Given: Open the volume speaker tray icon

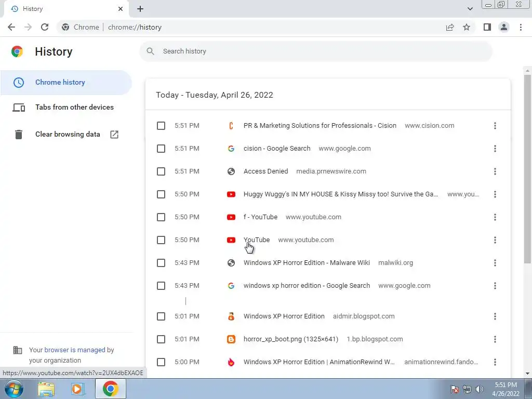Looking at the screenshot, I should point(480,389).
